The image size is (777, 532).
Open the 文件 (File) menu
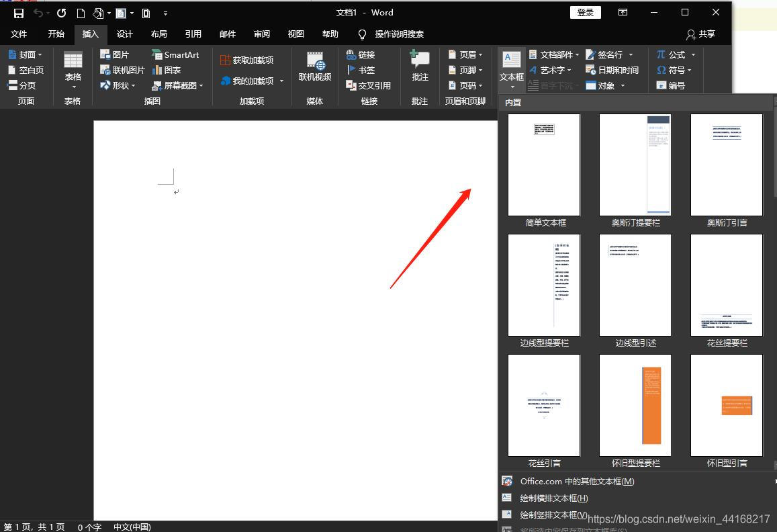coord(19,34)
